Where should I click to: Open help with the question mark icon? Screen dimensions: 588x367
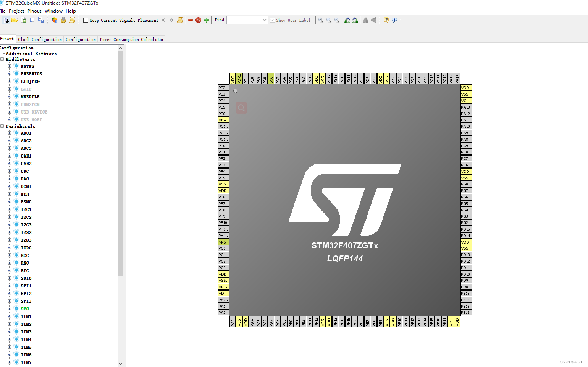(386, 20)
